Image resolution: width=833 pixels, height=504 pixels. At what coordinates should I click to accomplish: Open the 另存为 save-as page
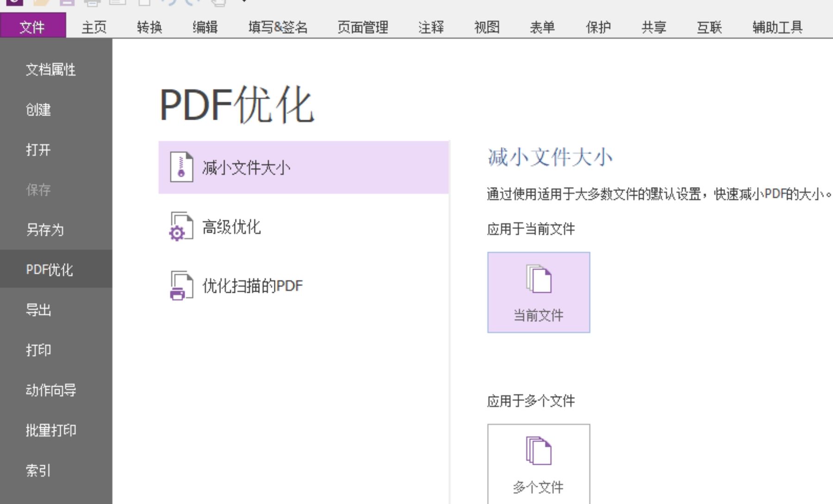pyautogui.click(x=44, y=230)
